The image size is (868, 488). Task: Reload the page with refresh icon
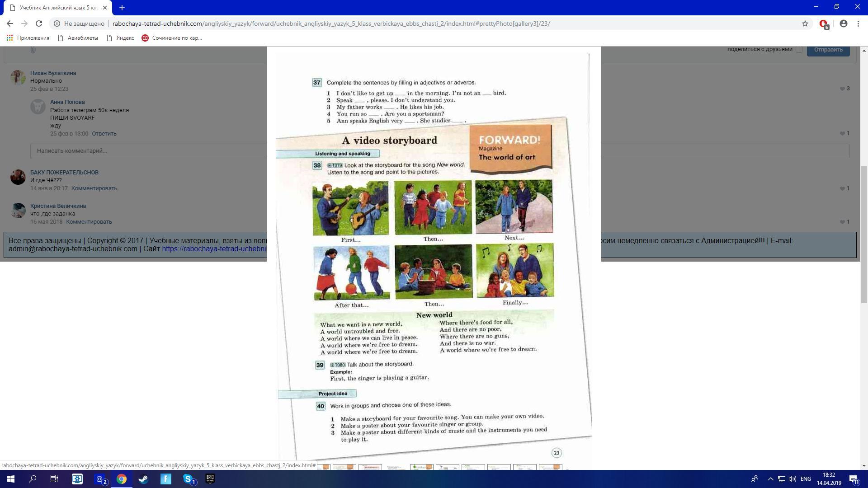[x=39, y=23]
